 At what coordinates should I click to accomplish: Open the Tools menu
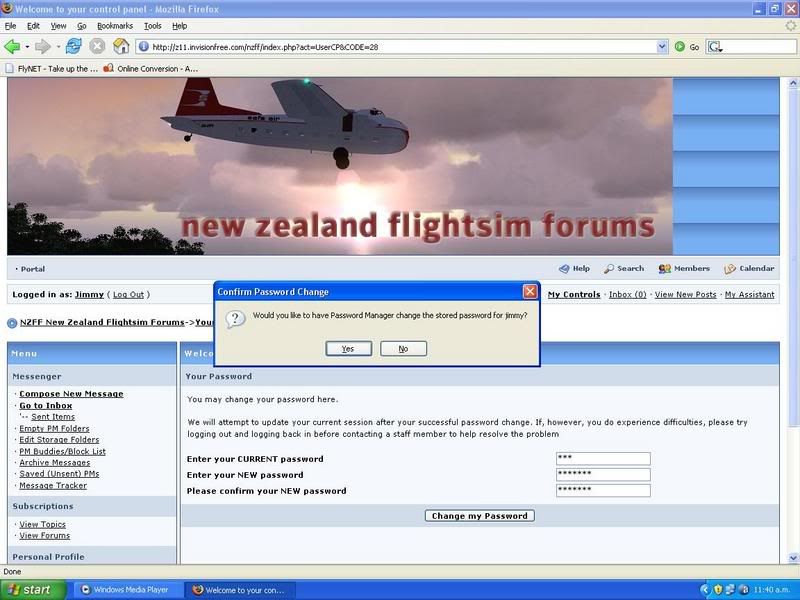(x=152, y=25)
